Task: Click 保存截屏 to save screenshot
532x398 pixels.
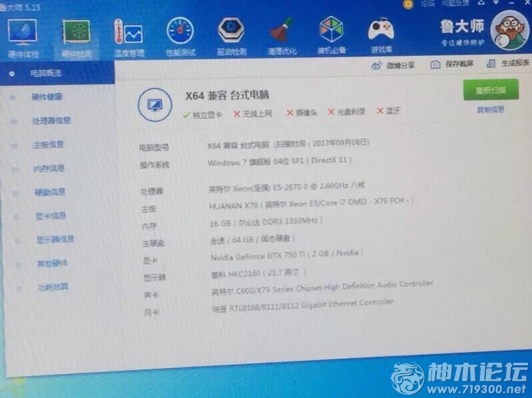Action: point(451,64)
